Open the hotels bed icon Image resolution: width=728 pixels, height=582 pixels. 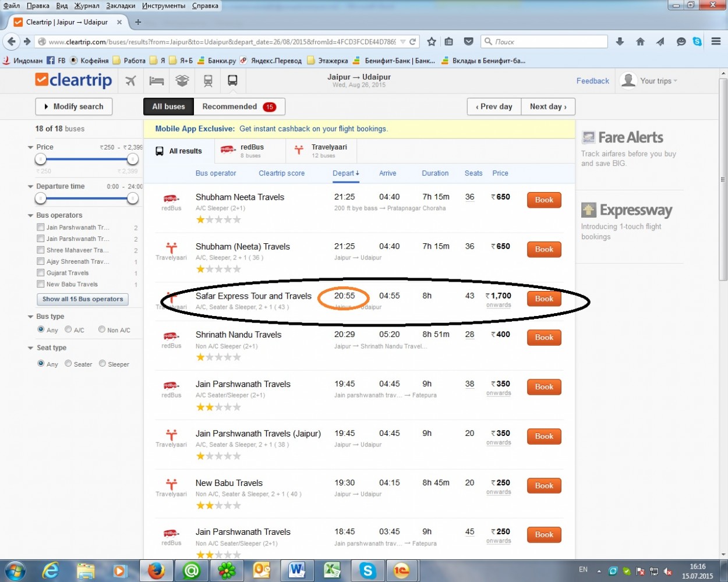click(157, 81)
